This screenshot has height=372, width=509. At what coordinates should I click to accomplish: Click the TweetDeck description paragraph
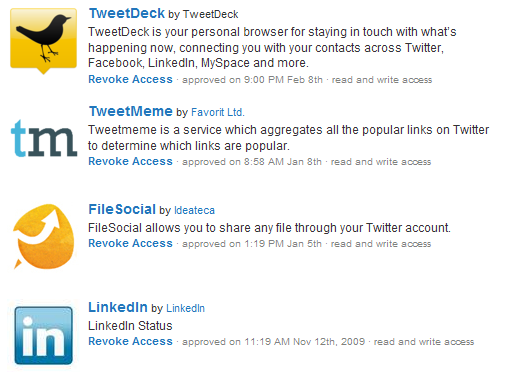pos(272,47)
